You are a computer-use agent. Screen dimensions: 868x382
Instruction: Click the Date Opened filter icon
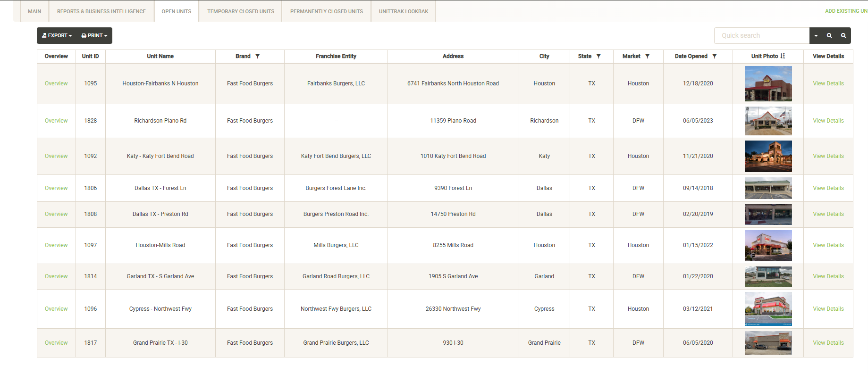point(715,56)
